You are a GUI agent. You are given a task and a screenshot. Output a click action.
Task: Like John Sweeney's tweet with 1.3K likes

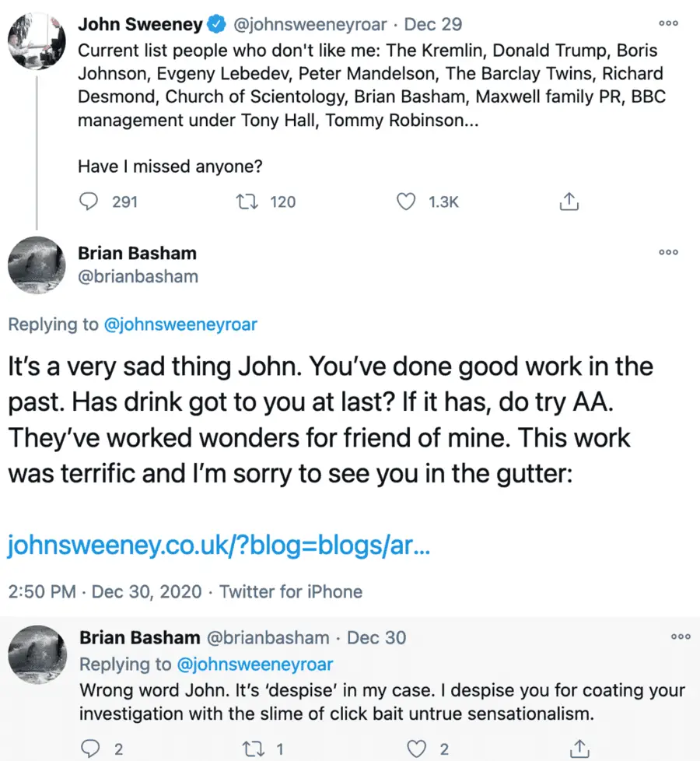(405, 202)
